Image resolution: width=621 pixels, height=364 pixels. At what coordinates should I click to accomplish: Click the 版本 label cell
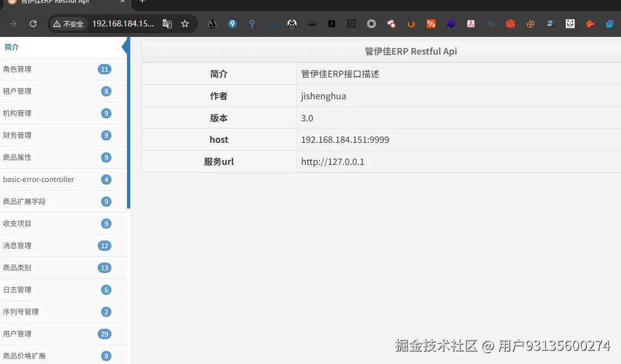coord(219,118)
